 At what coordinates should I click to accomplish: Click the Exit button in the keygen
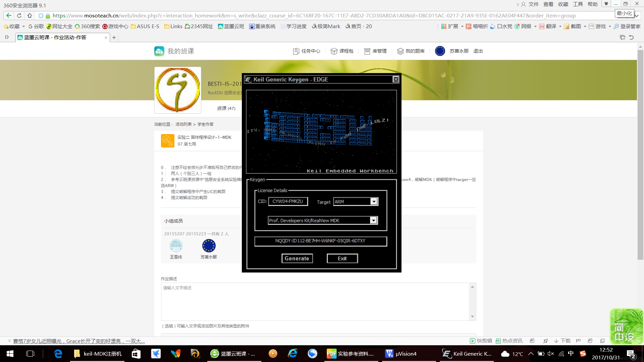pos(342,258)
